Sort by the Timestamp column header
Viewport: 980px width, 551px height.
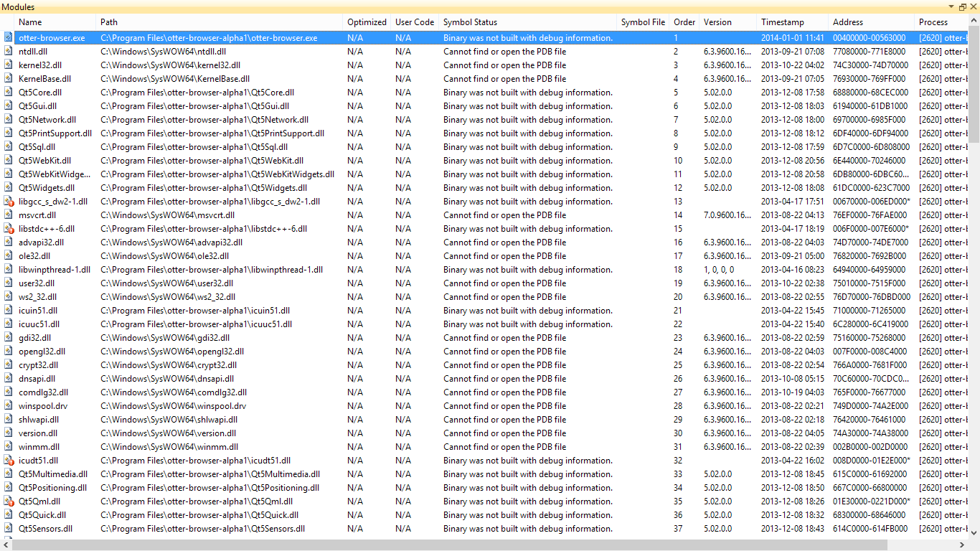[x=793, y=22]
